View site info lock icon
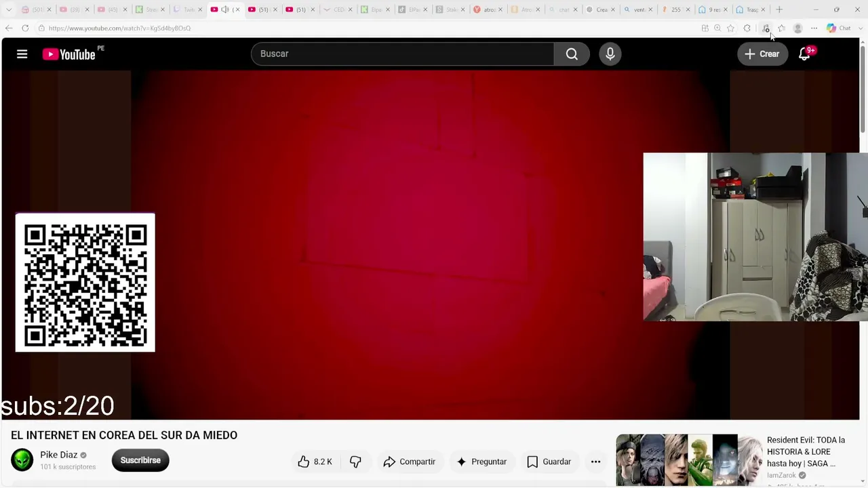This screenshot has width=868, height=488. (41, 28)
